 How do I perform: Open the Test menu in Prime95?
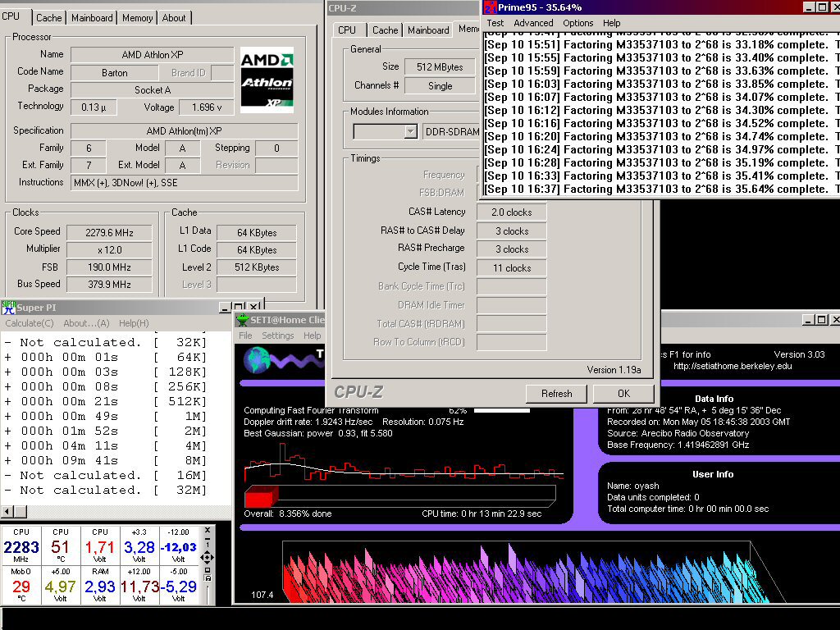pyautogui.click(x=495, y=23)
